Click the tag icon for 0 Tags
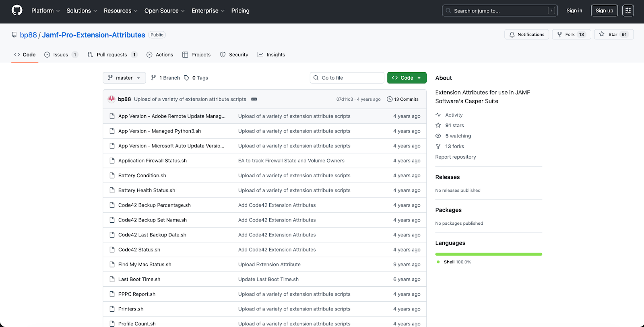This screenshot has height=327, width=644. [187, 78]
